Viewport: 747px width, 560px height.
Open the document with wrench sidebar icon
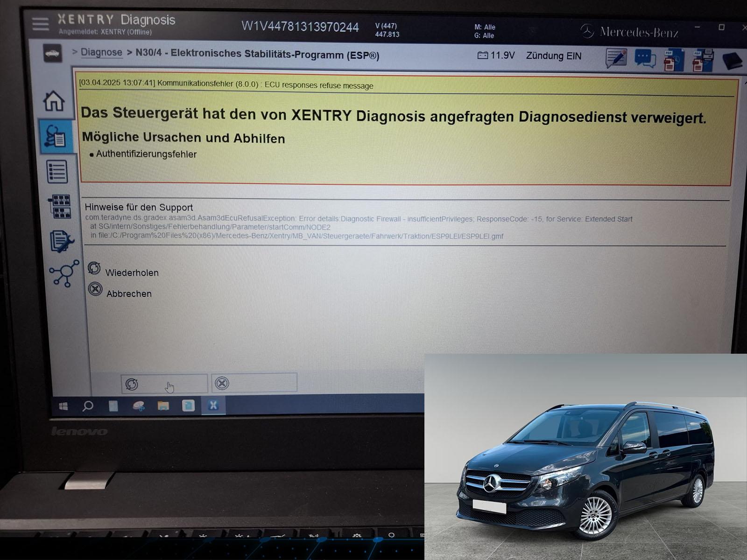61,241
